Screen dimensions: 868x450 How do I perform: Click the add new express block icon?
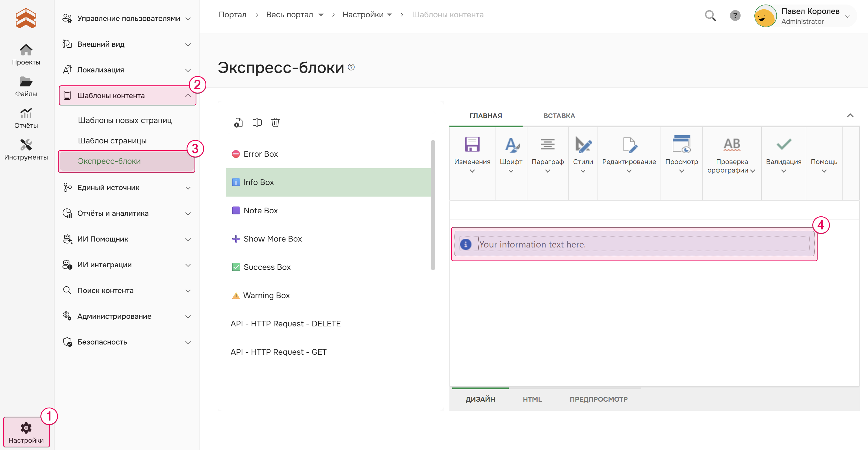(x=238, y=123)
